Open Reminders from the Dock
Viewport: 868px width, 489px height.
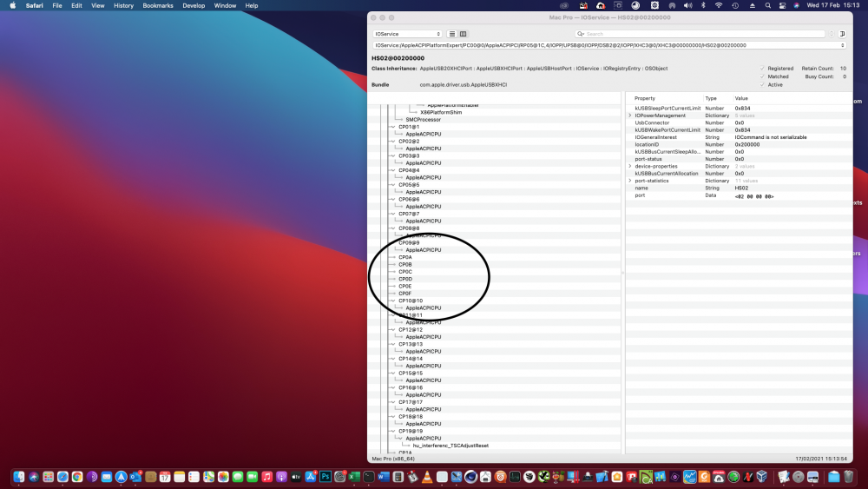pyautogui.click(x=194, y=477)
